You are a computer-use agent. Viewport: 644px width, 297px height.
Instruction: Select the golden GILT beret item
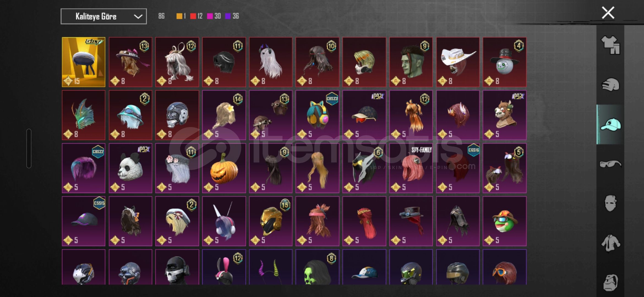pos(84,62)
